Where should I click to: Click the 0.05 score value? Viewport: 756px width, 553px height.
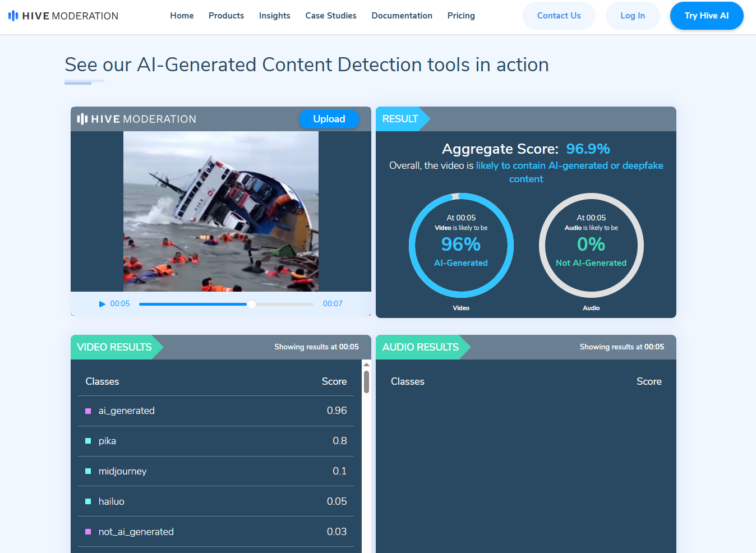(x=337, y=501)
